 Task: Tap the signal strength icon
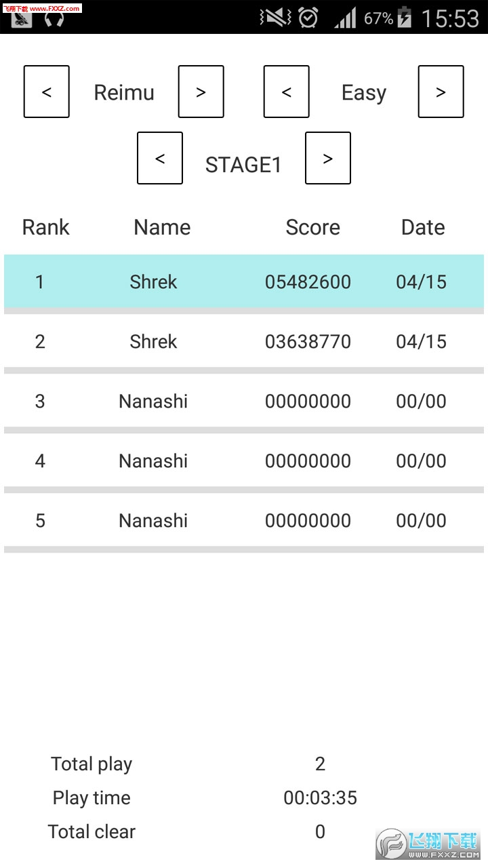[345, 18]
